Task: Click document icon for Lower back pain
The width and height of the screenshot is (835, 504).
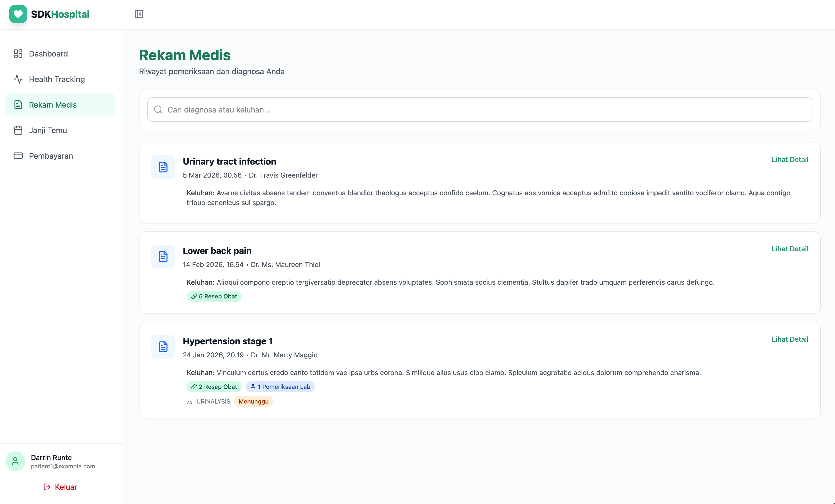Action: 163,256
